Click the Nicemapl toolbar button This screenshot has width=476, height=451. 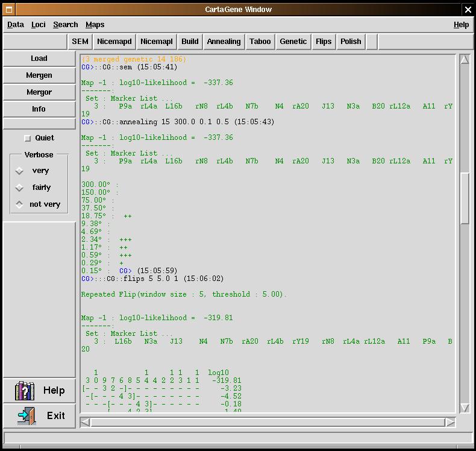156,42
